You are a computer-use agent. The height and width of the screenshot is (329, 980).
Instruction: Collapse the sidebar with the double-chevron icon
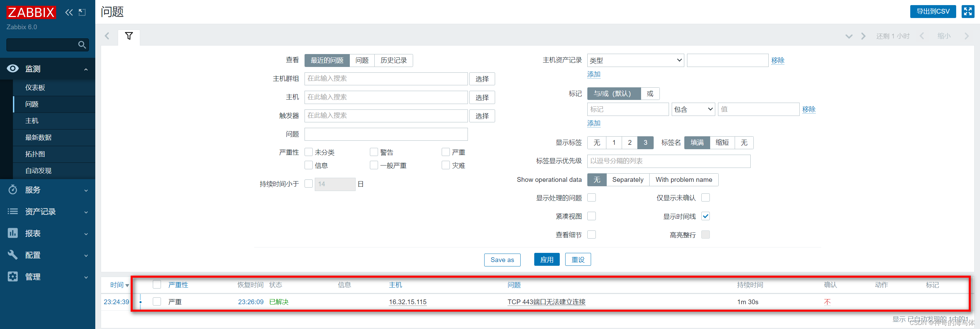69,12
